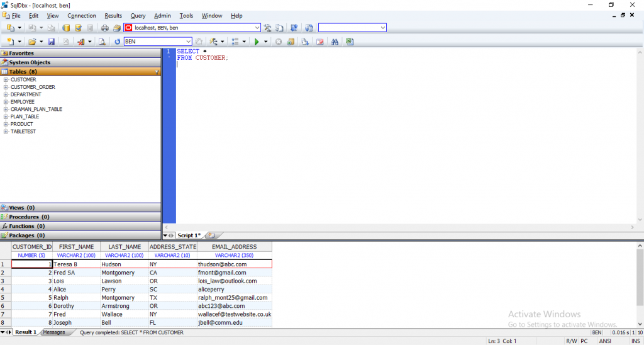Image resolution: width=644 pixels, height=345 pixels.
Task: Expand the EMPLOYEE table node
Action: [6, 102]
